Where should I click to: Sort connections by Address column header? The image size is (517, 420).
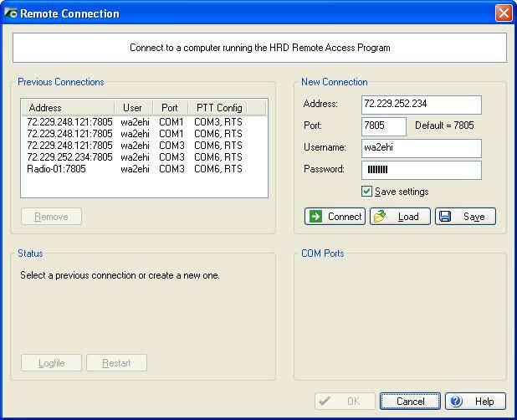(x=67, y=108)
